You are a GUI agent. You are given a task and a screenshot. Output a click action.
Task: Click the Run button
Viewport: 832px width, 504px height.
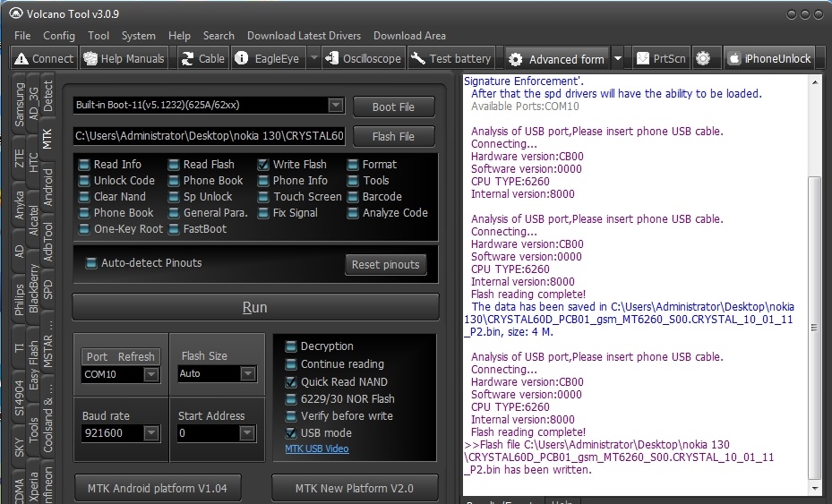point(255,307)
